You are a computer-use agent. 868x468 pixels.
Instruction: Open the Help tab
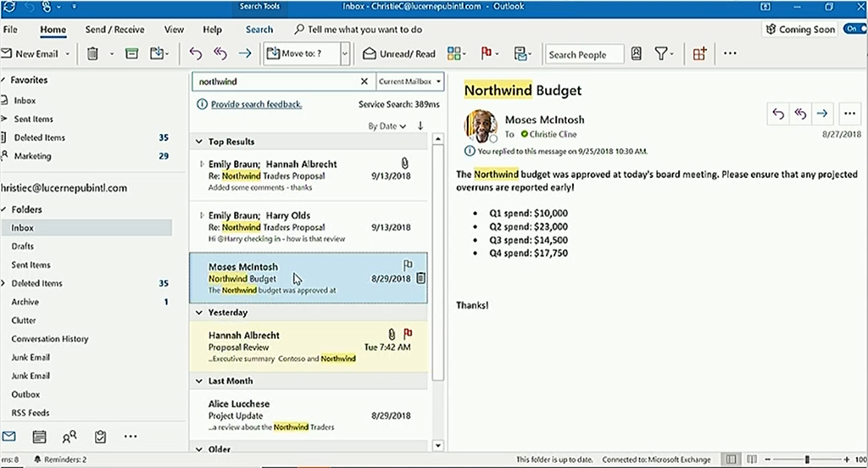click(212, 30)
